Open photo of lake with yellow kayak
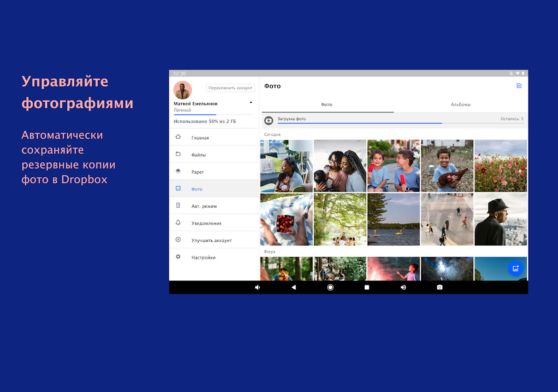Image resolution: width=558 pixels, height=392 pixels. (x=393, y=219)
